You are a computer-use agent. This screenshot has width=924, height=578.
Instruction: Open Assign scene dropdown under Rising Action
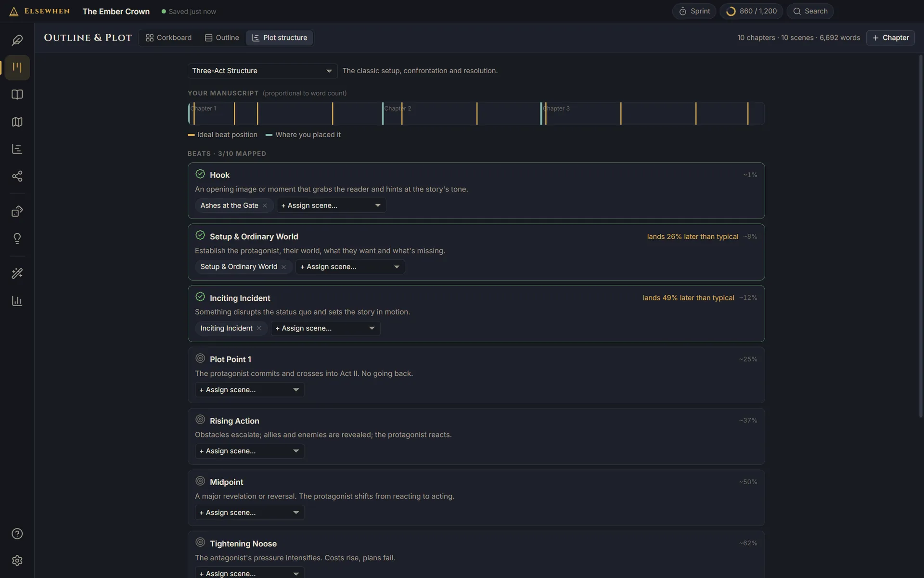(249, 451)
